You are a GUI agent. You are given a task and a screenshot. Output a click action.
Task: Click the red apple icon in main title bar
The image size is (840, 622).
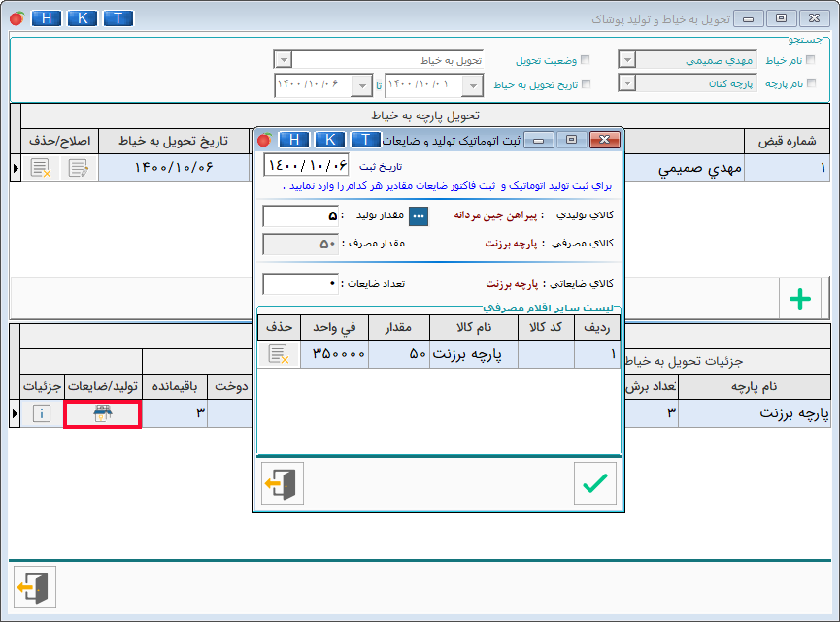pyautogui.click(x=17, y=18)
